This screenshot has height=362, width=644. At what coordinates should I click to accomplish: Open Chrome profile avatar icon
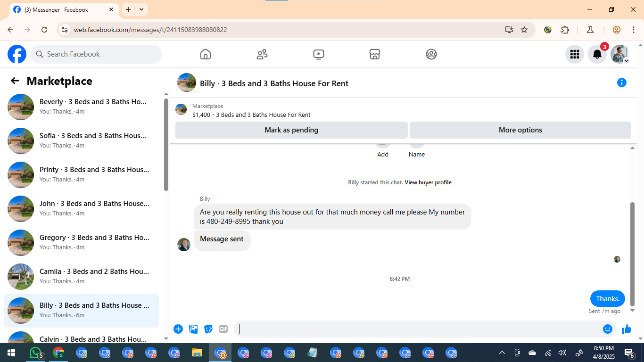click(x=617, y=30)
